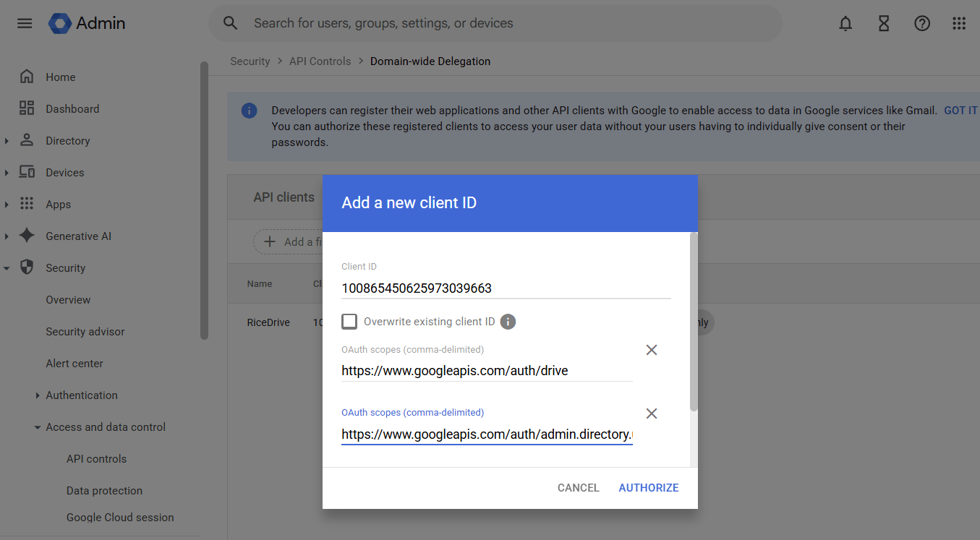Open the help question mark icon
This screenshot has width=980, height=540.
point(922,23)
